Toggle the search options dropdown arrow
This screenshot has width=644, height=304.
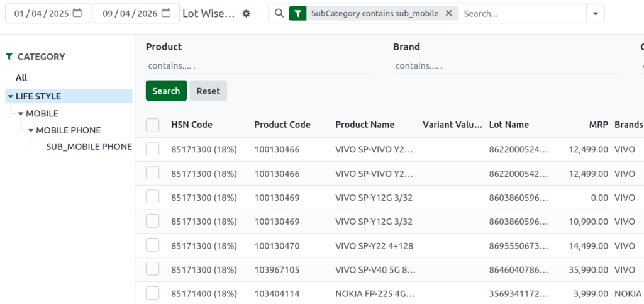coord(596,14)
